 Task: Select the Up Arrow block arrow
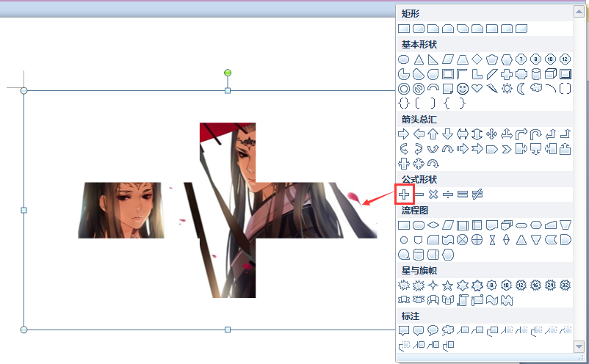coord(433,134)
